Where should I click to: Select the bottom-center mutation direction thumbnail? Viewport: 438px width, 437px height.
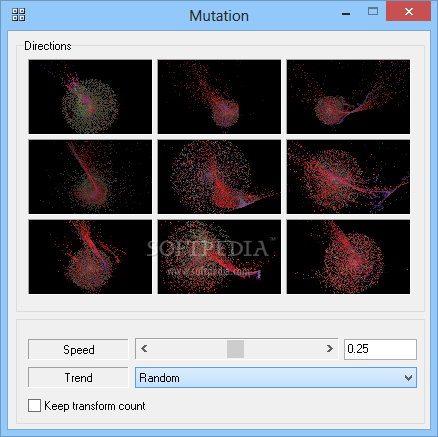[219, 257]
